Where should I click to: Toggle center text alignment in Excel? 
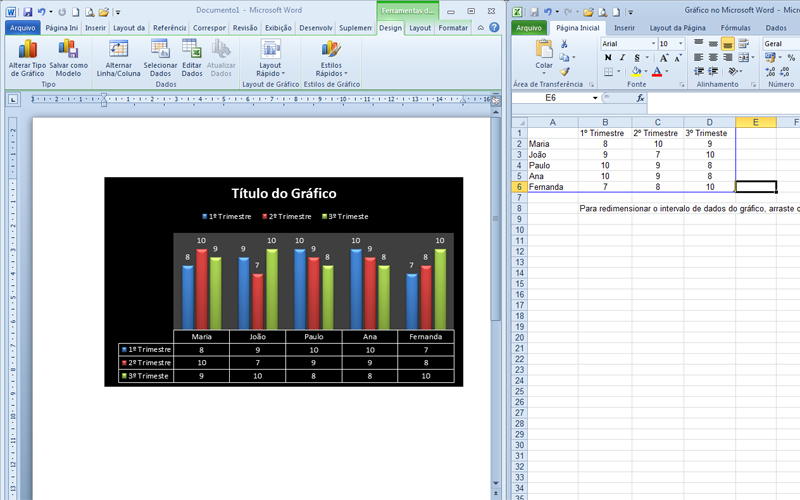713,58
